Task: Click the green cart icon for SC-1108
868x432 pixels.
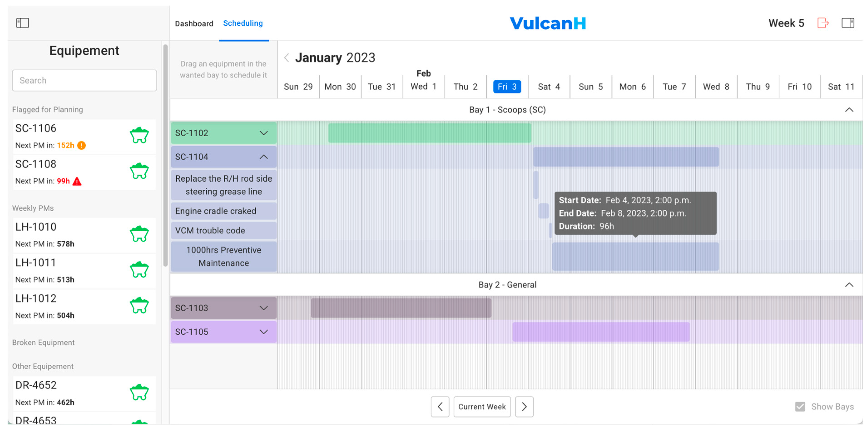Action: [139, 171]
